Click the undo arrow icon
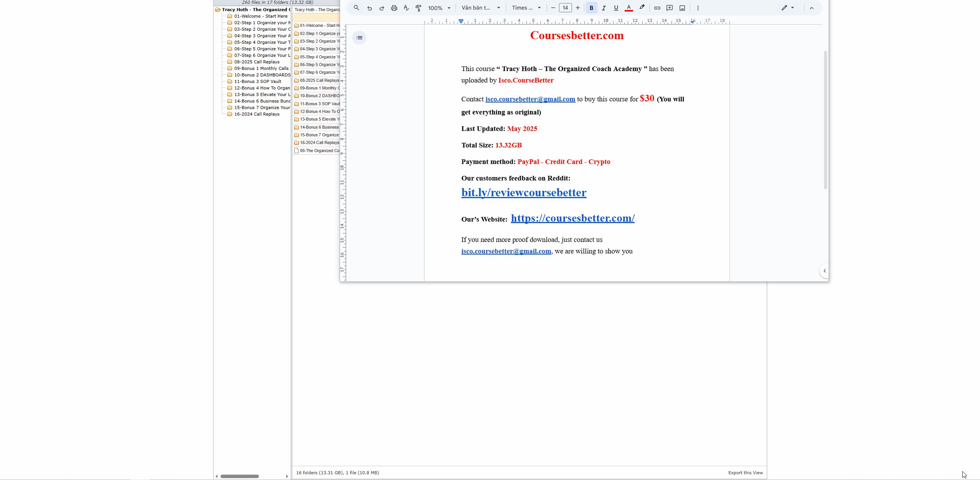Screen dimensions: 980x480 pyautogui.click(x=369, y=8)
